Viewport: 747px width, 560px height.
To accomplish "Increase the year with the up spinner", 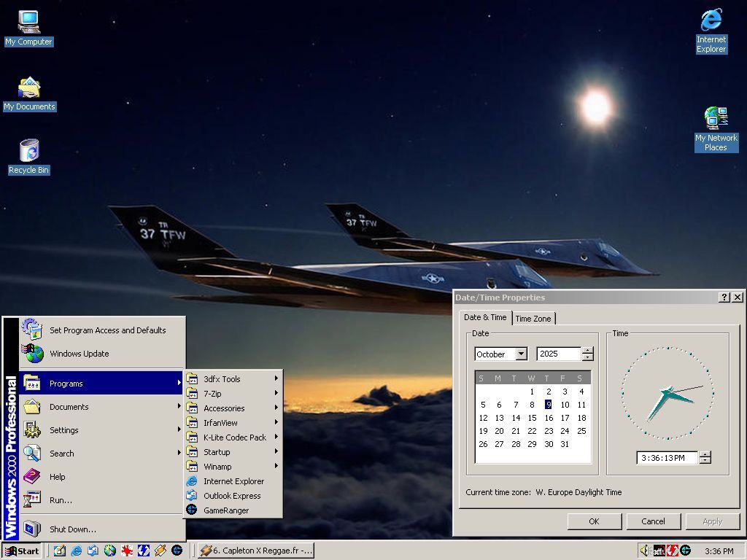I will (x=587, y=351).
